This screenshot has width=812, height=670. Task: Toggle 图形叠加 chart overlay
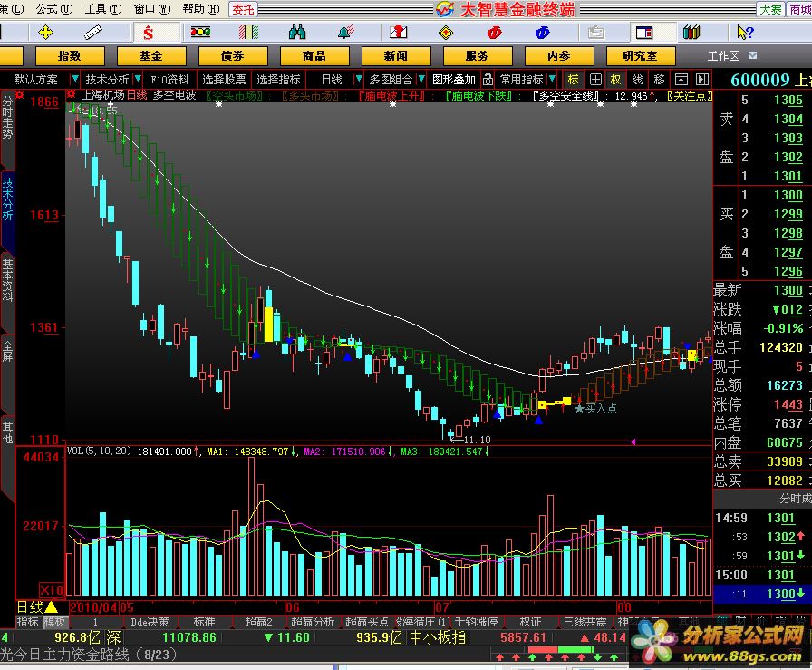[x=454, y=79]
